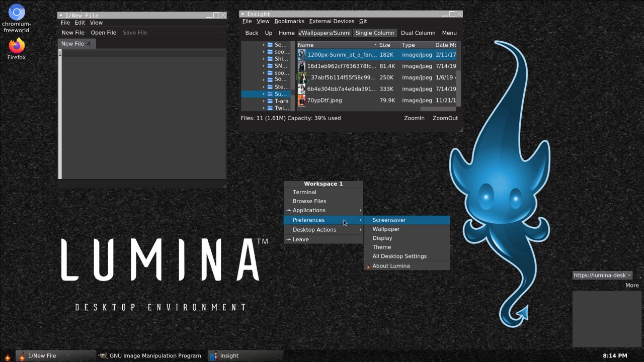Expand the SN... folder tree node
644x362 pixels.
pyautogui.click(x=264, y=66)
